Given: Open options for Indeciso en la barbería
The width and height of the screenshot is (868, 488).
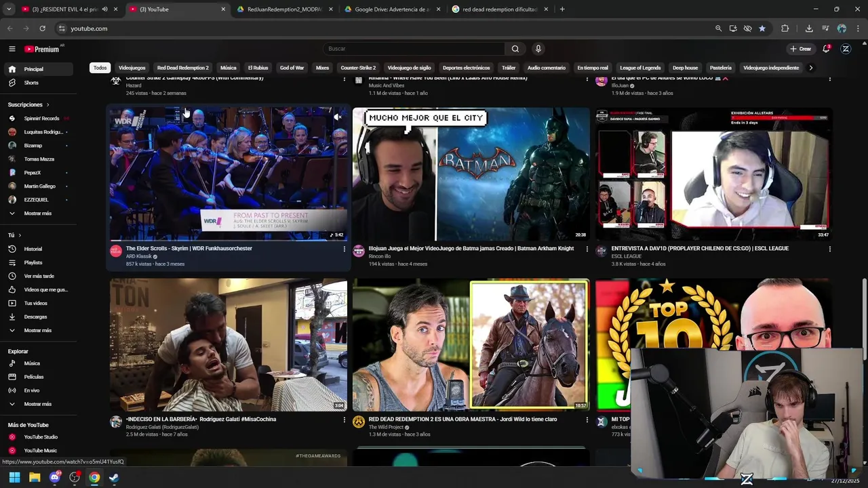Looking at the screenshot, I should 344,420.
